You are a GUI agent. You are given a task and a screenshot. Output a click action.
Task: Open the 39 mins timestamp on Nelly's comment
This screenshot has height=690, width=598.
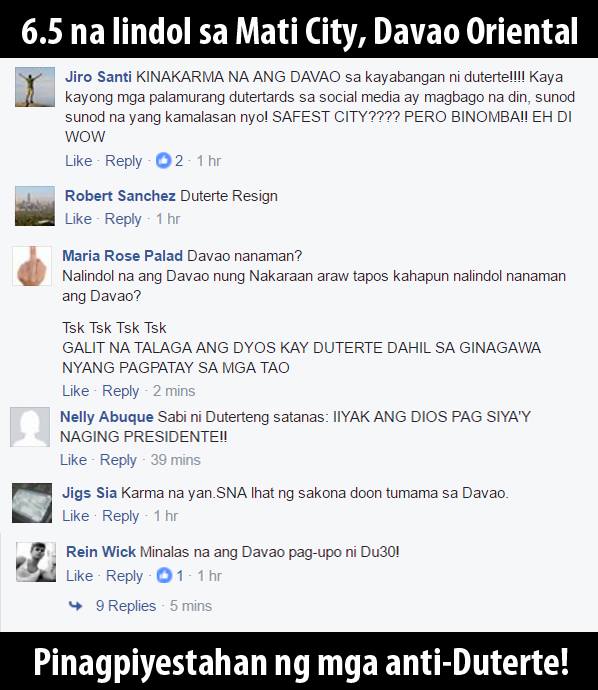pyautogui.click(x=176, y=460)
